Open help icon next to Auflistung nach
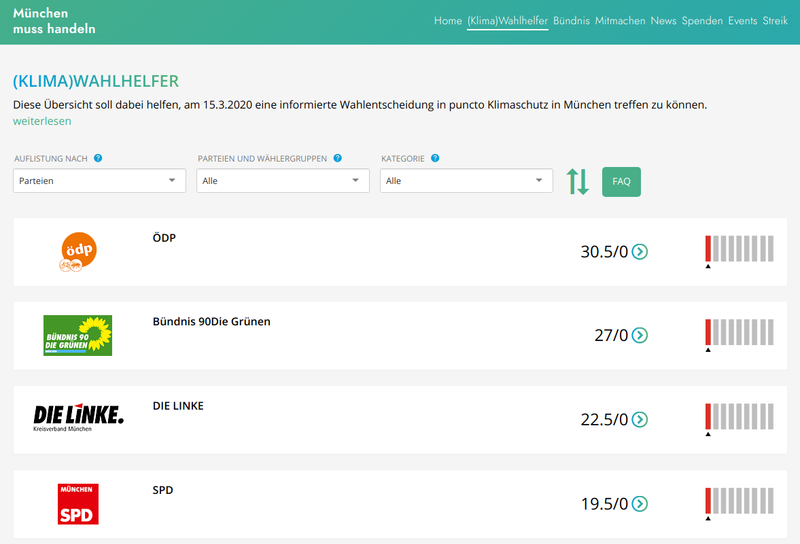The width and height of the screenshot is (800, 544). pos(98,158)
